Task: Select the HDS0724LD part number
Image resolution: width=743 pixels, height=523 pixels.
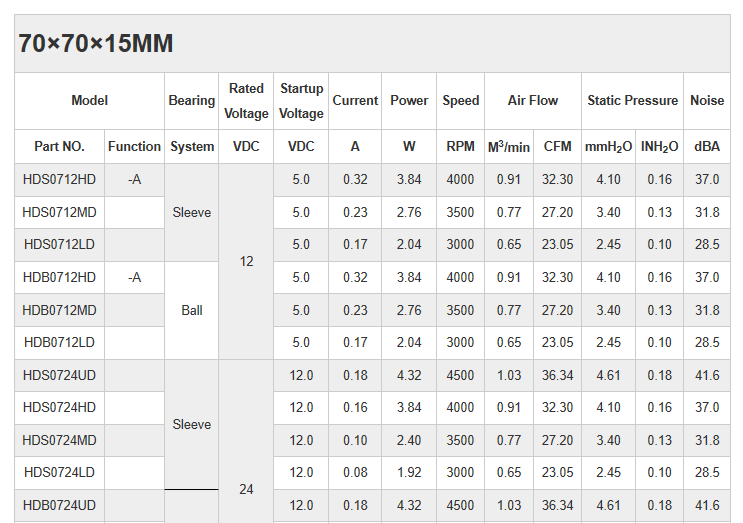Action: (x=59, y=472)
